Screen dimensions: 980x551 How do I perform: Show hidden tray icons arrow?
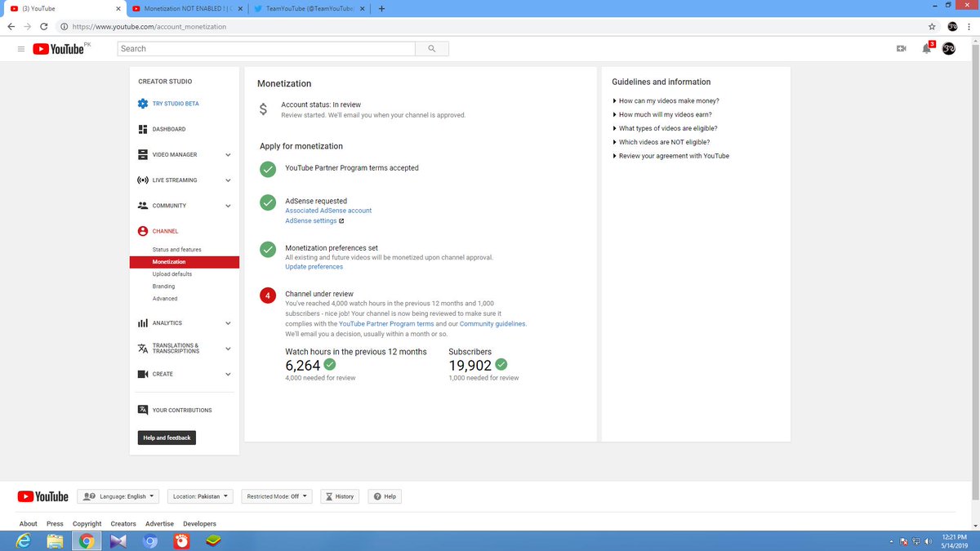pyautogui.click(x=892, y=542)
